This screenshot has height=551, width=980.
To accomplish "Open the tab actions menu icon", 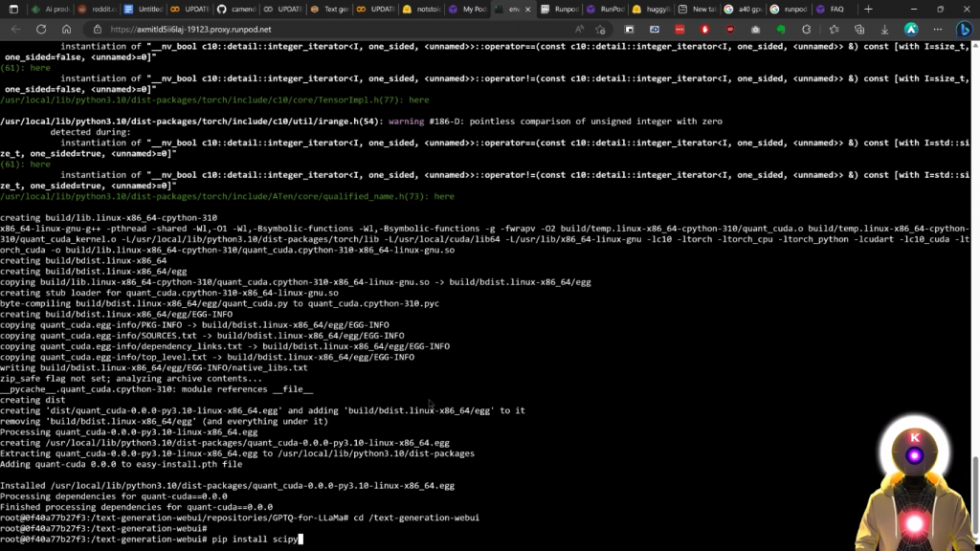I will 13,10.
